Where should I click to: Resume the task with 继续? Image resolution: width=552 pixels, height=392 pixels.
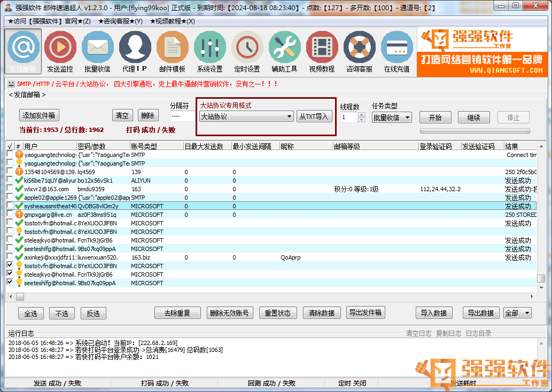point(474,117)
